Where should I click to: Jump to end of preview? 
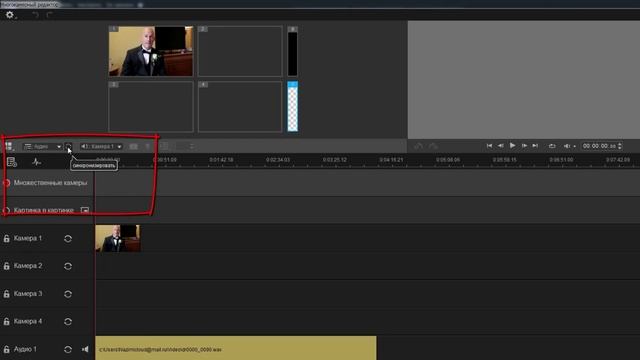tap(535, 146)
